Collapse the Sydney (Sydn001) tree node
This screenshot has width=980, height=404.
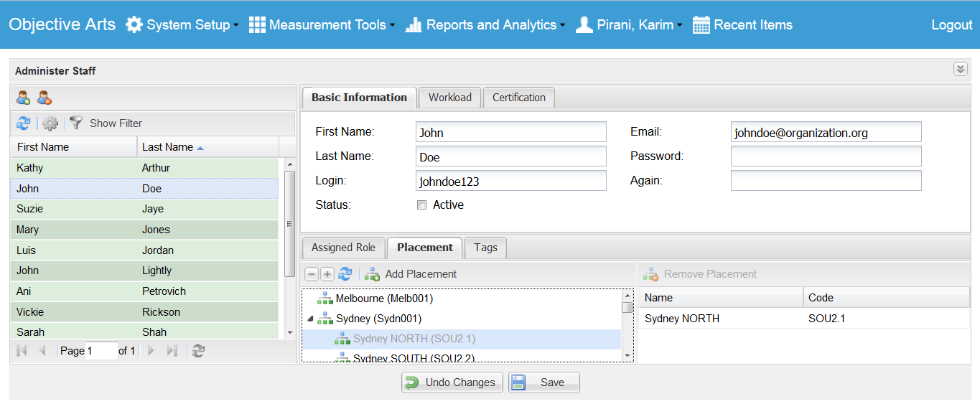pos(310,319)
